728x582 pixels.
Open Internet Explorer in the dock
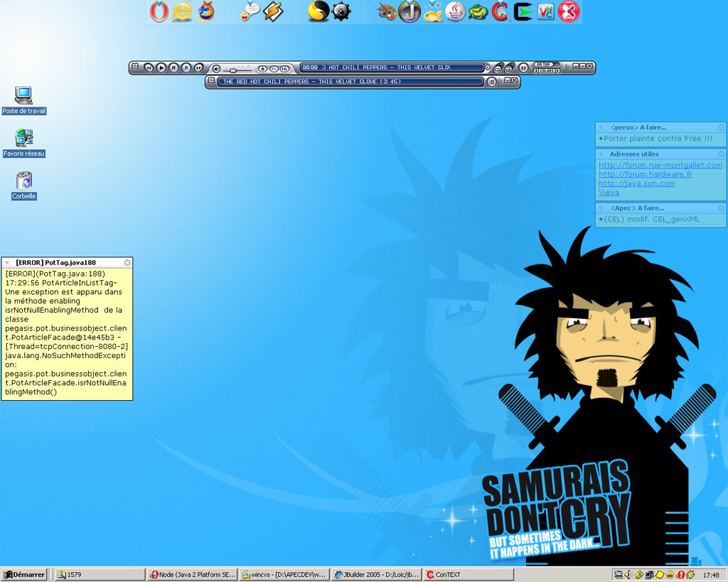click(182, 11)
